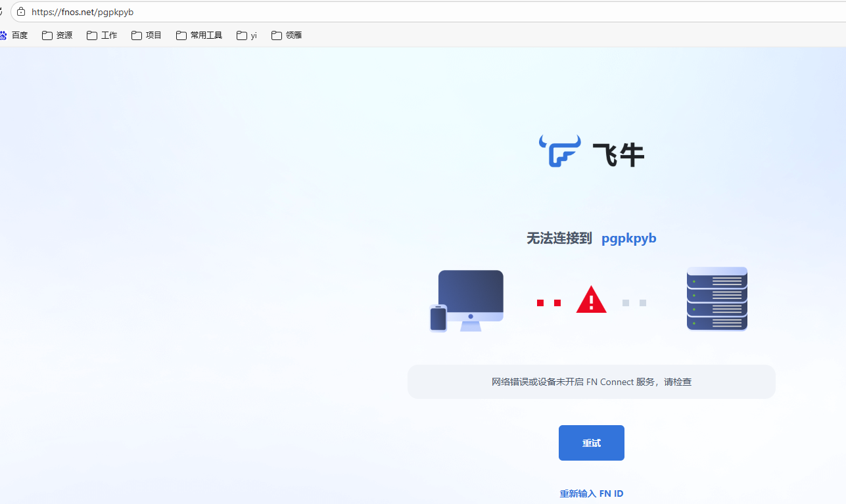Screen dimensions: 846x504
Task: View site information via the address bar lock icon
Action: pyautogui.click(x=21, y=12)
